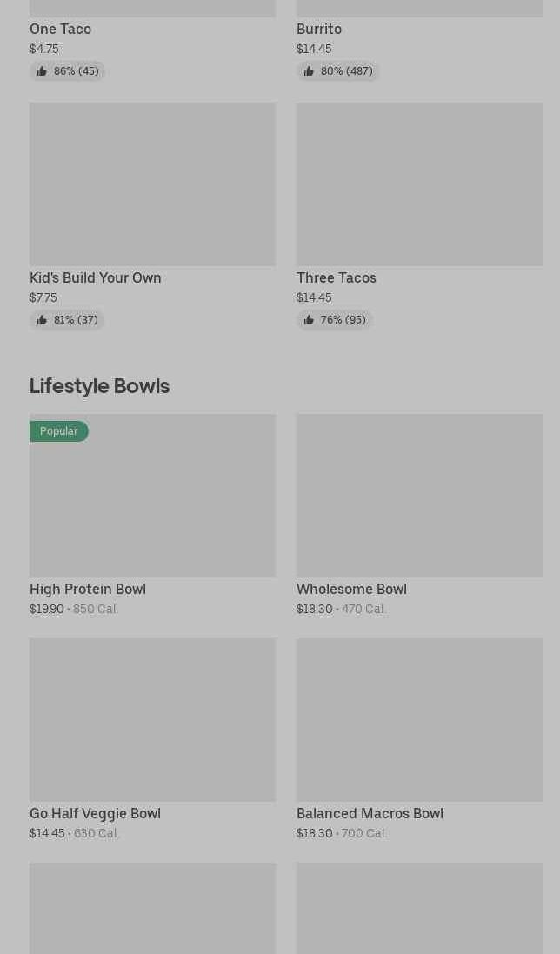The width and height of the screenshot is (560, 954).
Task: Select Wholesome Bowl title
Action: click(351, 589)
